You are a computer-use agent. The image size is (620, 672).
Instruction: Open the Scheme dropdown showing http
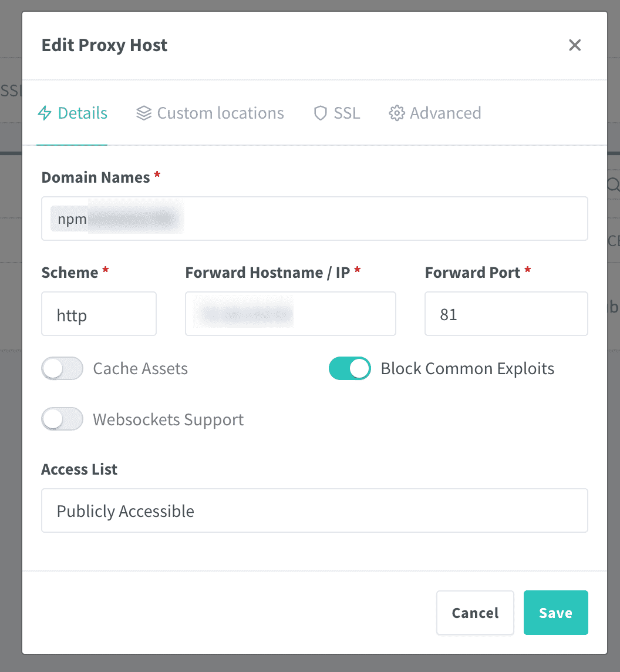point(99,314)
